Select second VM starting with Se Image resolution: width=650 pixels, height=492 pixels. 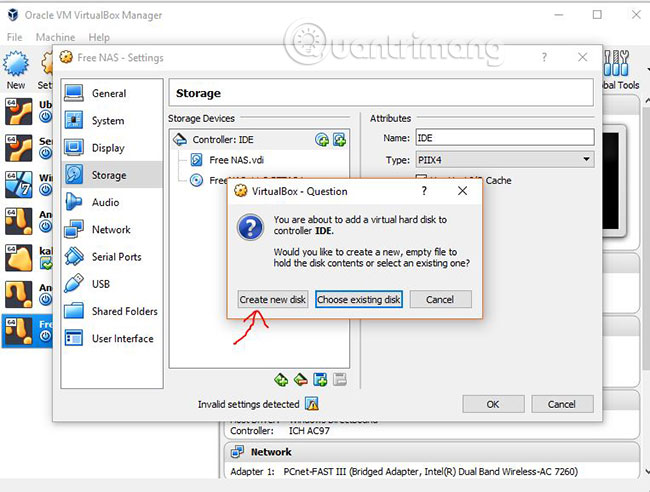click(x=28, y=148)
